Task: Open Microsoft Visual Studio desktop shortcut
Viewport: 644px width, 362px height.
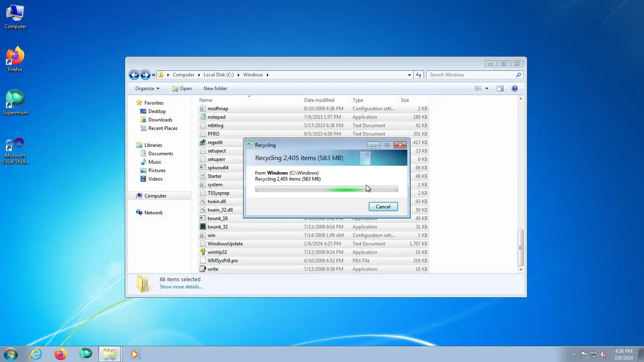Action: (x=15, y=151)
